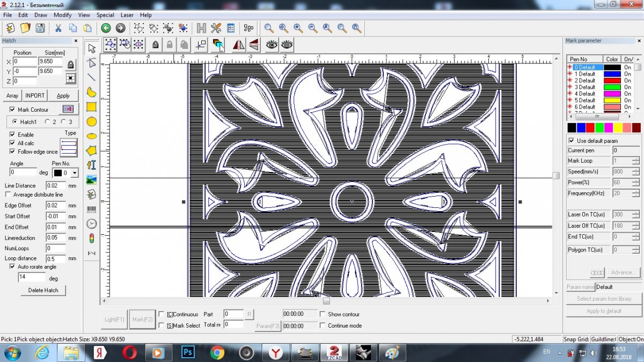Choose the rectangle drawing tool

click(92, 107)
